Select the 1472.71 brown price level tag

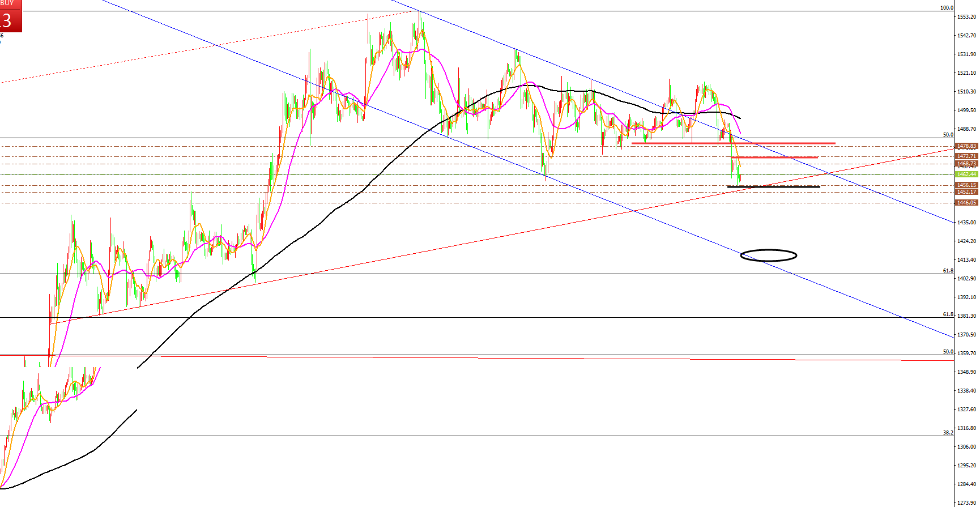[966, 156]
